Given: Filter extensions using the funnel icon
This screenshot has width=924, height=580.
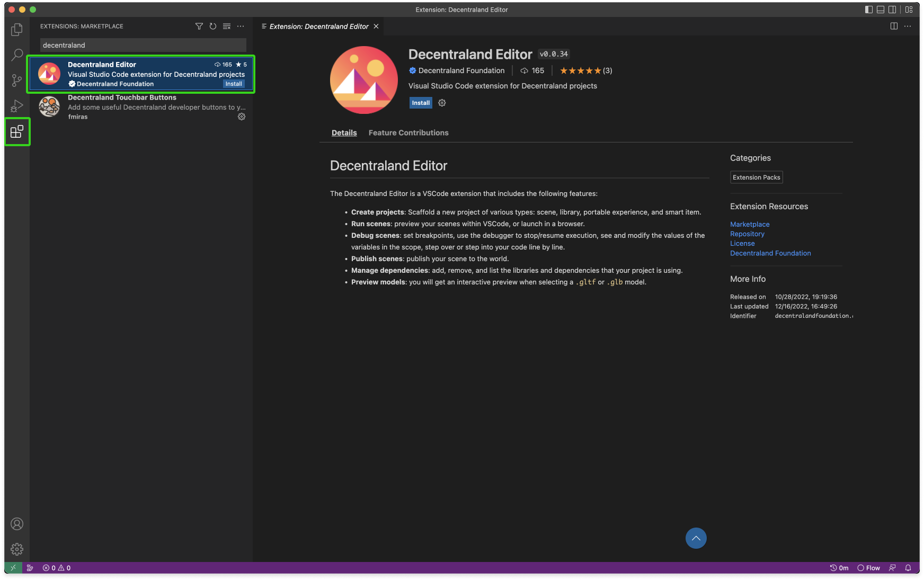Looking at the screenshot, I should (x=199, y=26).
